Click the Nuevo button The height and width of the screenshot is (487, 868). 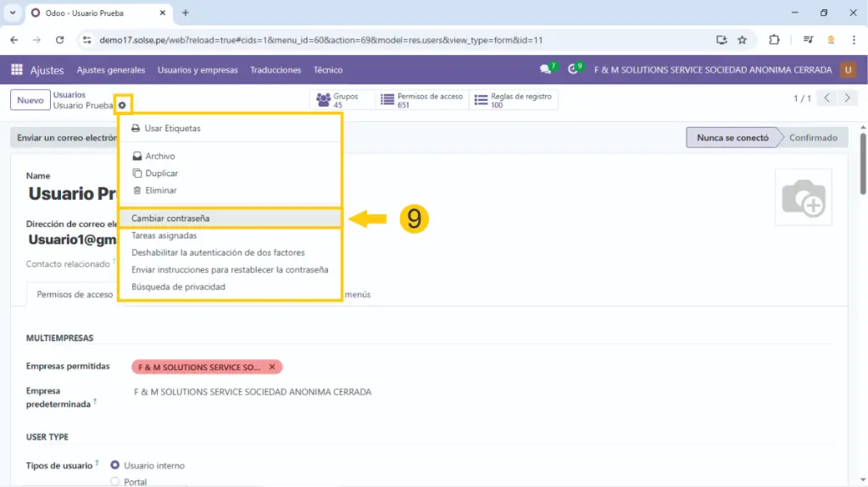pos(31,100)
